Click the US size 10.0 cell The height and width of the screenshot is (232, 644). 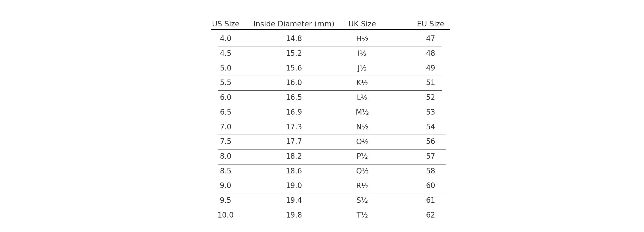click(x=225, y=215)
